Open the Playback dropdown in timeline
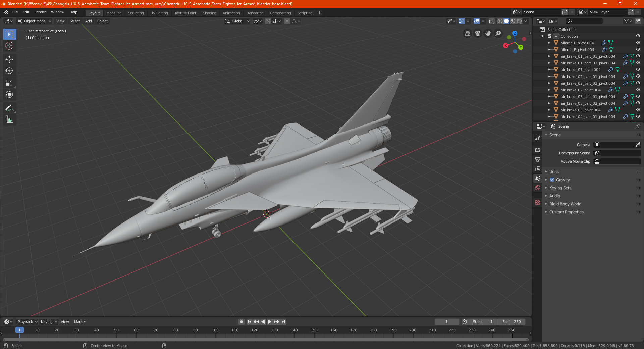Image resolution: width=644 pixels, height=349 pixels. [27, 322]
